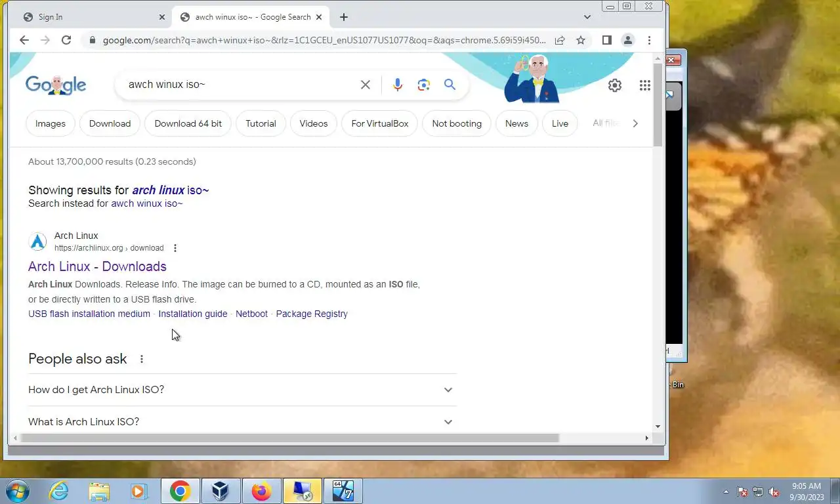Open the Chrome profile avatar
The width and height of the screenshot is (840, 504).
pyautogui.click(x=628, y=40)
